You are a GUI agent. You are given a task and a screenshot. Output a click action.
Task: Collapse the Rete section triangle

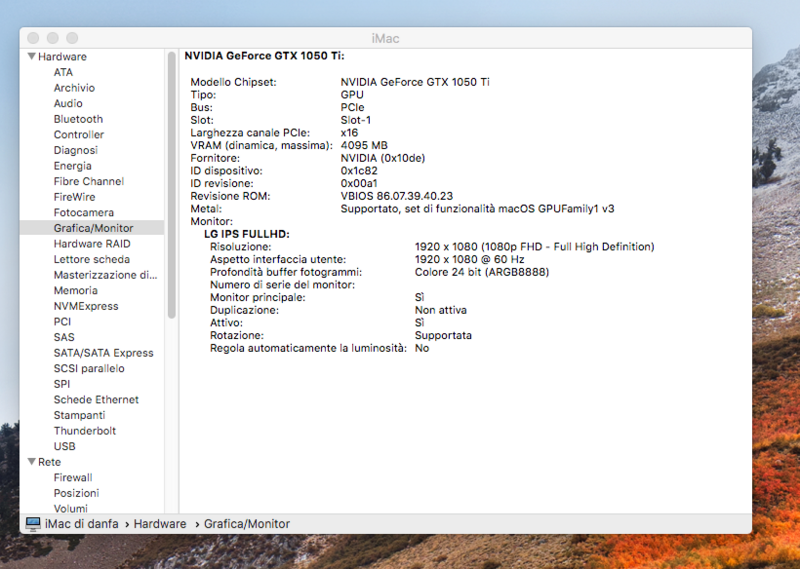pyautogui.click(x=32, y=462)
